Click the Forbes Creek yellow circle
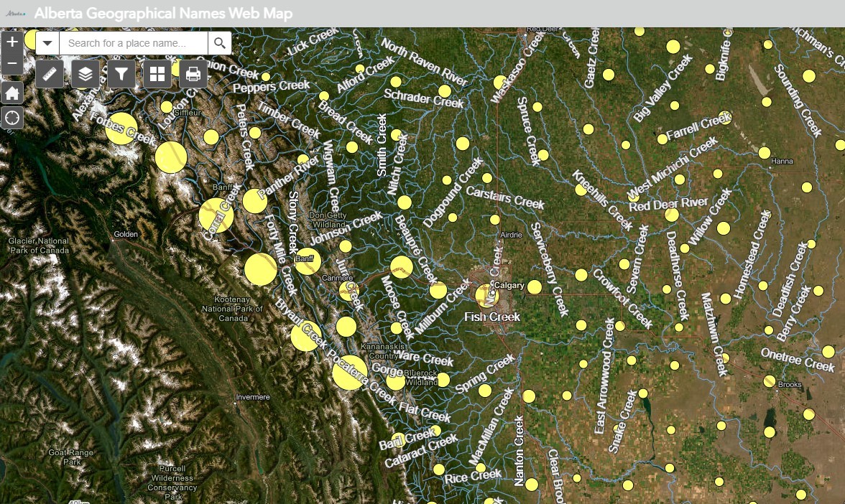 [x=121, y=129]
